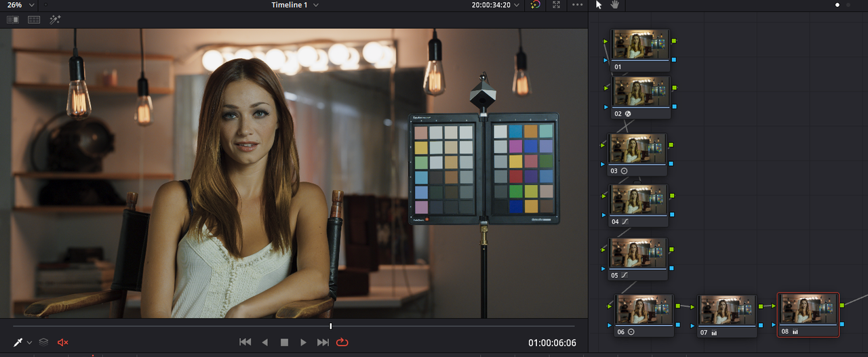Click the split screen icon
The image size is (868, 357).
pyautogui.click(x=34, y=20)
